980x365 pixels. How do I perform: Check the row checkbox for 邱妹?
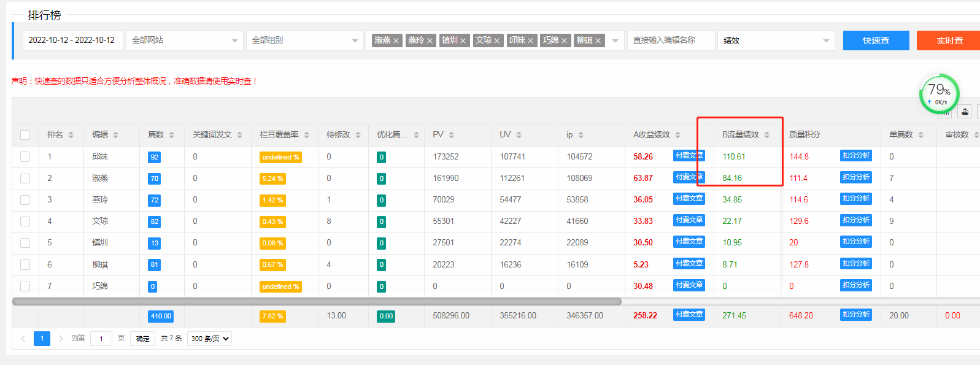(x=25, y=157)
